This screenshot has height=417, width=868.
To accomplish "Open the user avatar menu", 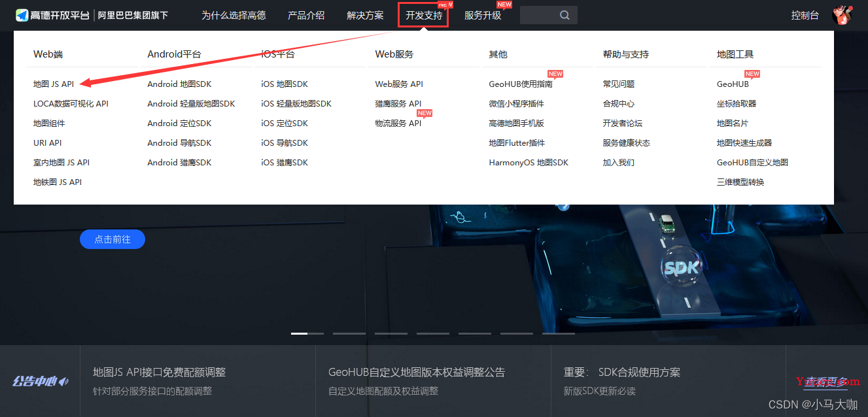I will (x=842, y=14).
